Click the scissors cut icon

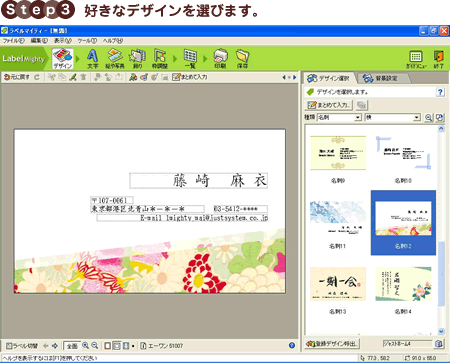coord(51,77)
